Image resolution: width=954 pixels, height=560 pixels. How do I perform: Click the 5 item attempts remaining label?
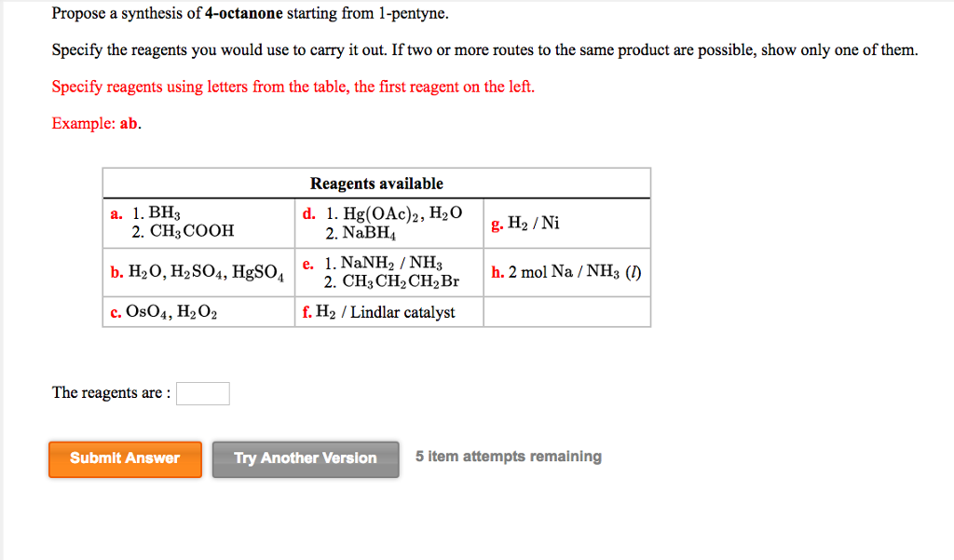tap(508, 456)
